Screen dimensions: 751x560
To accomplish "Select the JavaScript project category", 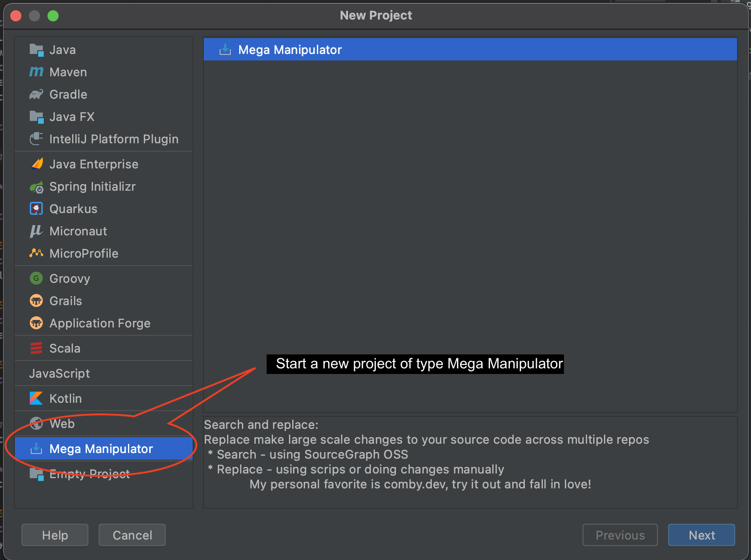I will point(104,373).
